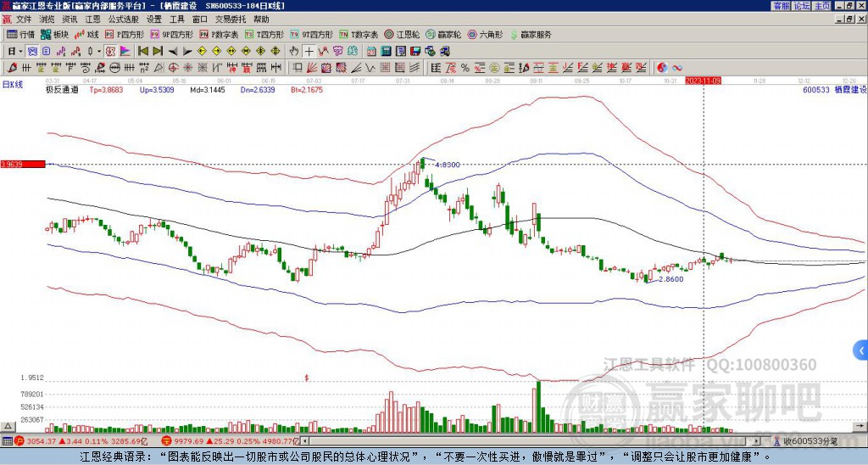
Task: Select the red pencil drawing tool
Action: coord(11,68)
